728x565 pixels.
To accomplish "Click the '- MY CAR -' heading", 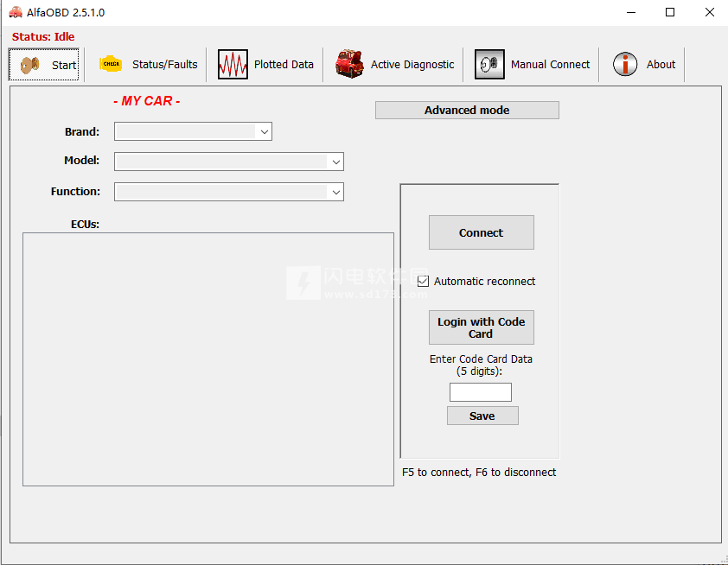I will [x=147, y=101].
